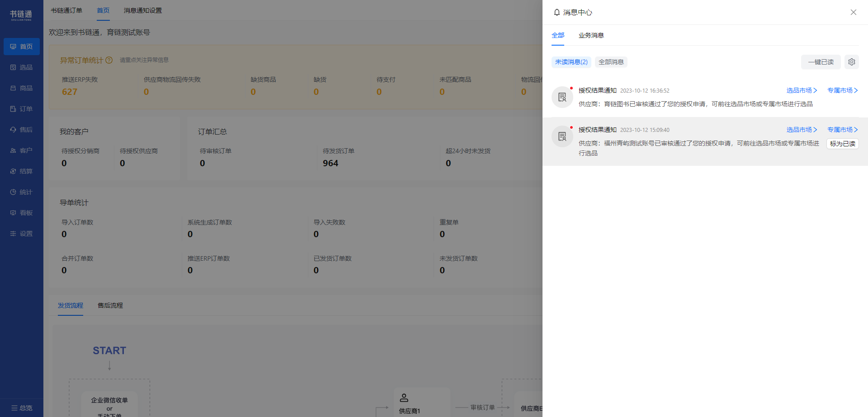Open the 结算 sidebar item
Screen dimensions: 868x417
click(x=22, y=171)
